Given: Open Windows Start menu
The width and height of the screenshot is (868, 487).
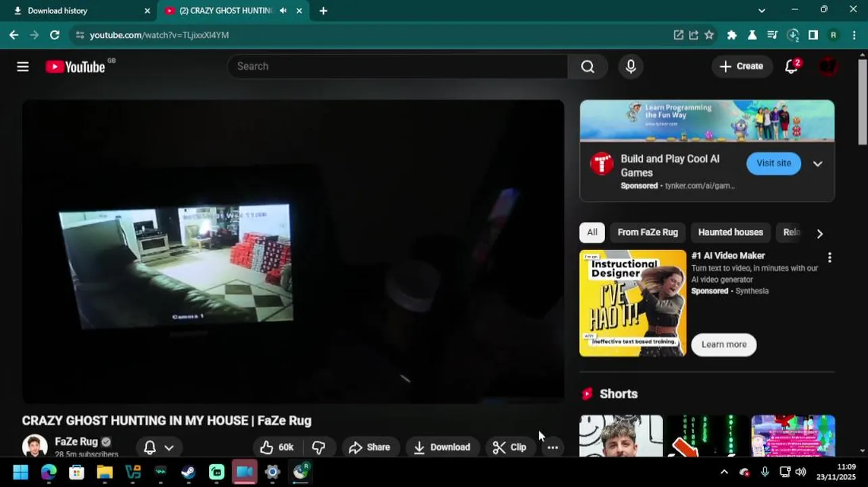Looking at the screenshot, I should pos(20,472).
